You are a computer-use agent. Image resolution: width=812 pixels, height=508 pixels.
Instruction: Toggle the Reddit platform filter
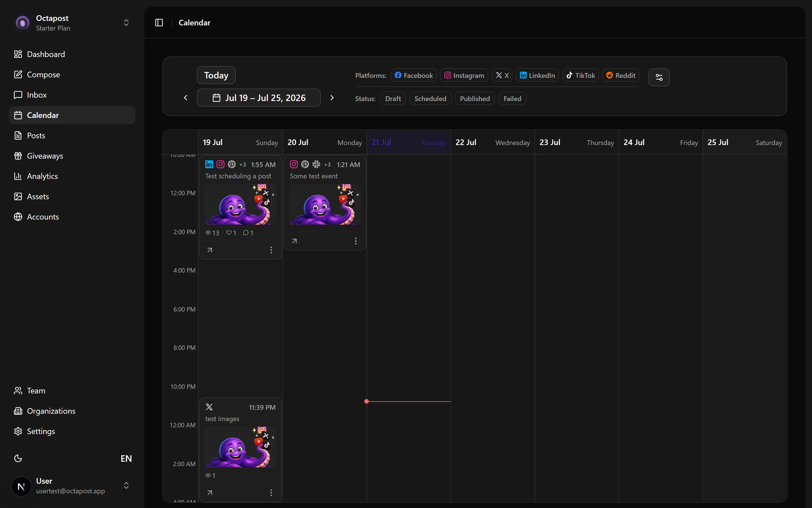coord(621,75)
